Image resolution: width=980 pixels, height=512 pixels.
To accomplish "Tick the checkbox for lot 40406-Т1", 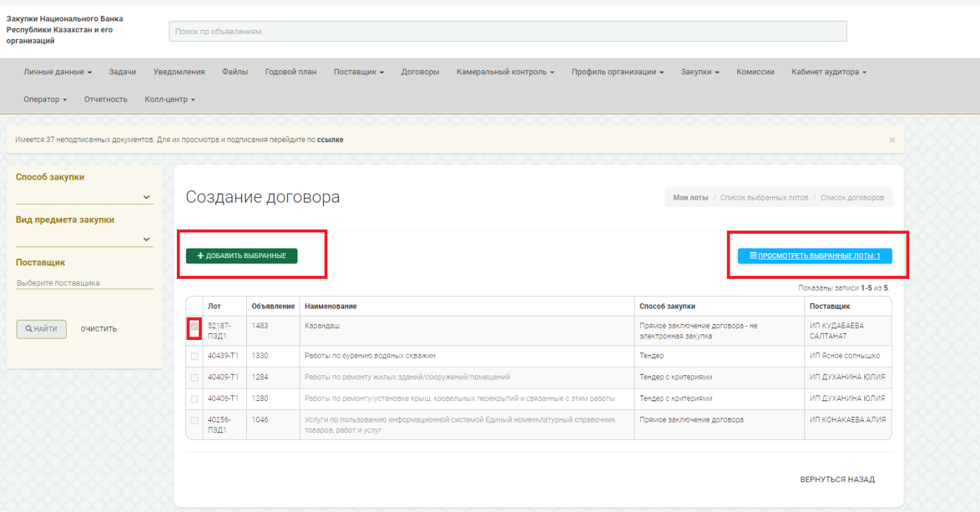I will tap(194, 399).
